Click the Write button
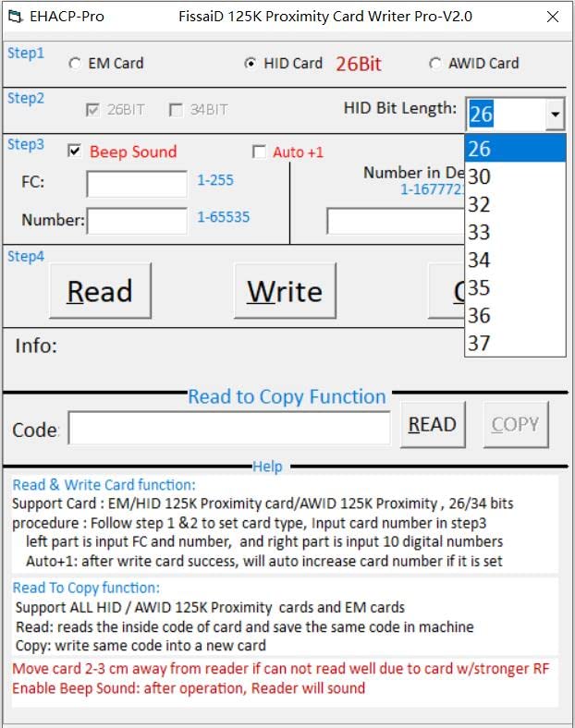The height and width of the screenshot is (728, 575). tap(285, 291)
